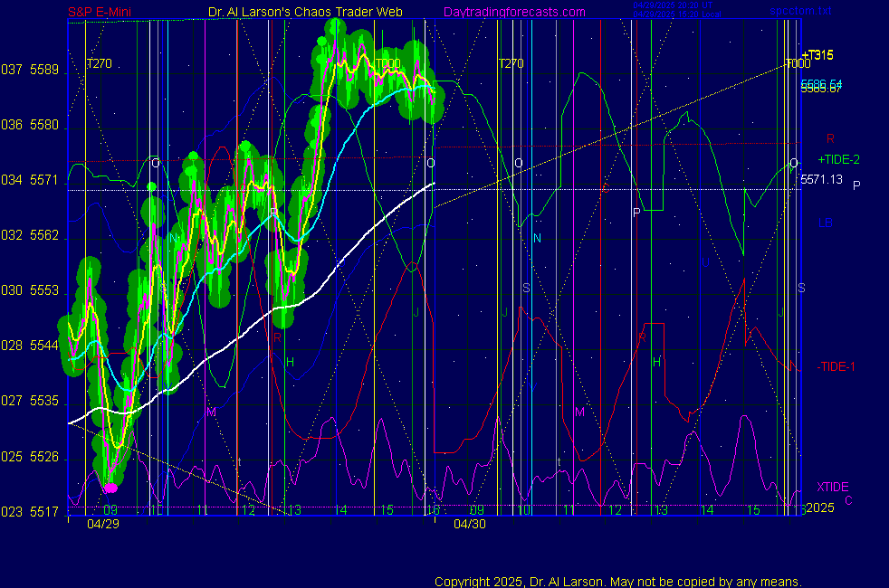Click the magenta dot at the 04/29 low
This screenshot has width=889, height=588.
coord(110,488)
